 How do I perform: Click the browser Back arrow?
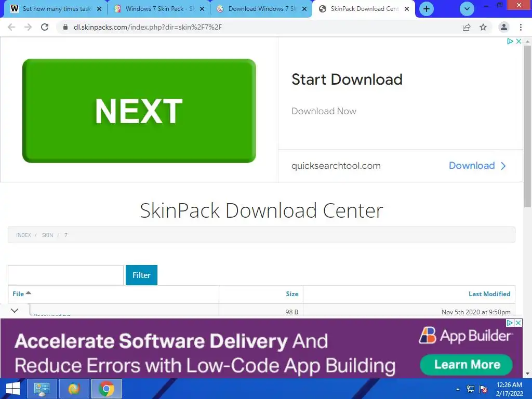pyautogui.click(x=11, y=27)
